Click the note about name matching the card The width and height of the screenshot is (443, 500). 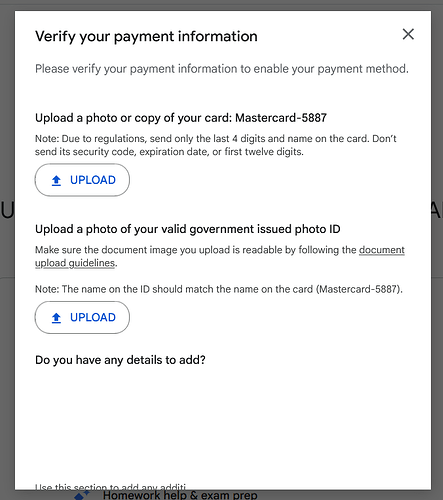pyautogui.click(x=219, y=289)
